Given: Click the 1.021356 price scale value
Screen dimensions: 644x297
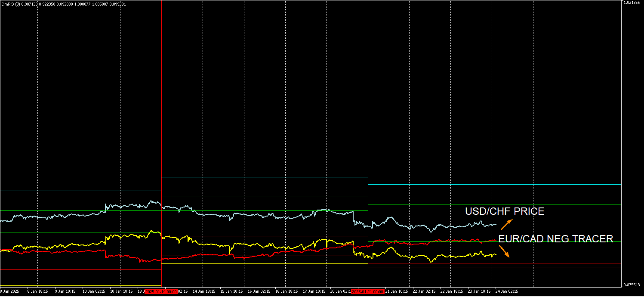Looking at the screenshot, I should tap(632, 3).
